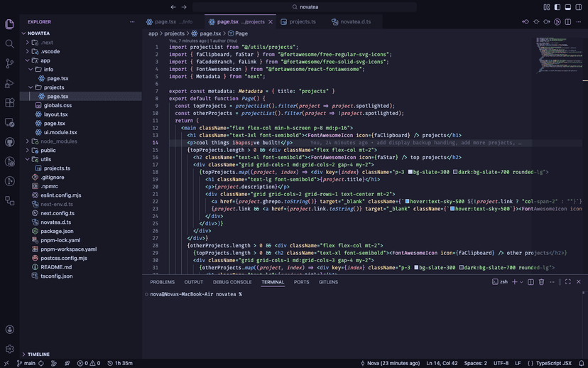Open the Run and Debug view

[x=9, y=84]
